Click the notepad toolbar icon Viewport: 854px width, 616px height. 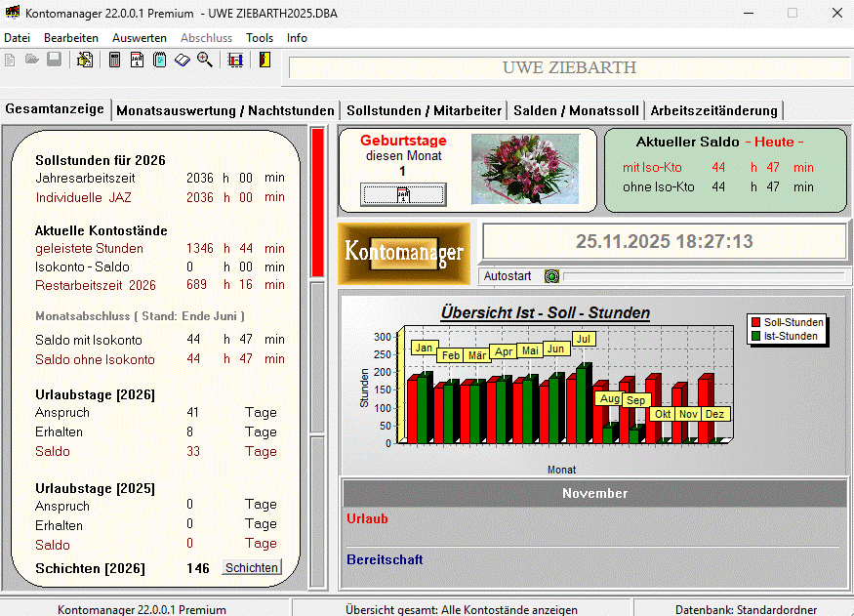click(x=159, y=61)
